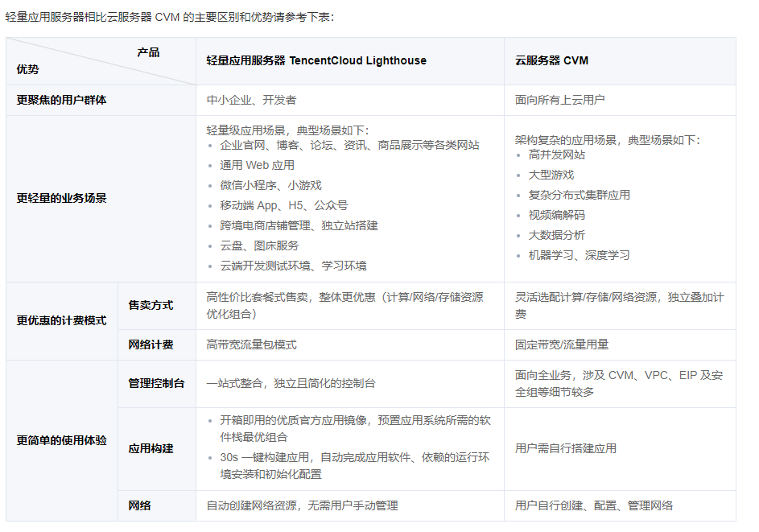Select the 更简单的使用体验 row label

click(61, 441)
